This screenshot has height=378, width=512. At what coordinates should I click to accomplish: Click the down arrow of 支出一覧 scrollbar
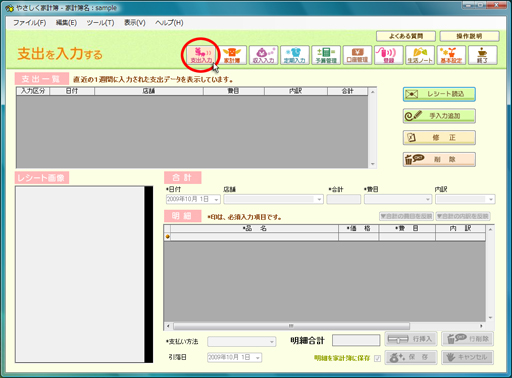click(373, 164)
